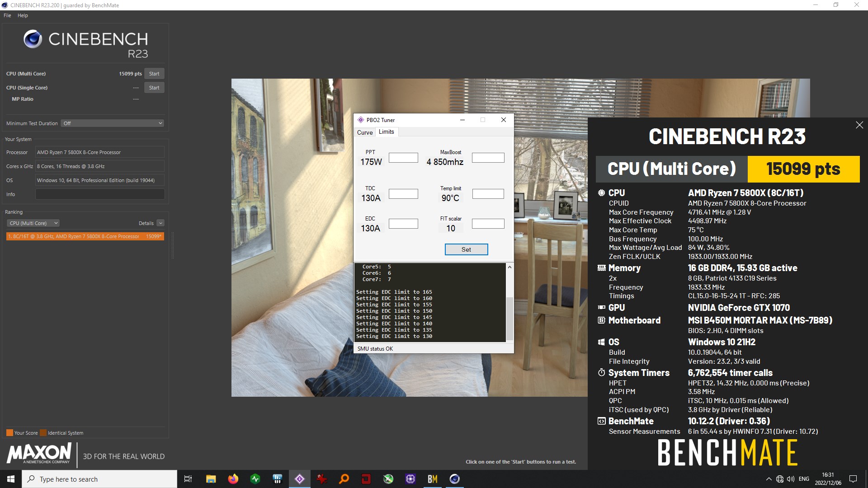Close the PBO2 Tuner window
Viewport: 868px width, 488px height.
coord(503,120)
